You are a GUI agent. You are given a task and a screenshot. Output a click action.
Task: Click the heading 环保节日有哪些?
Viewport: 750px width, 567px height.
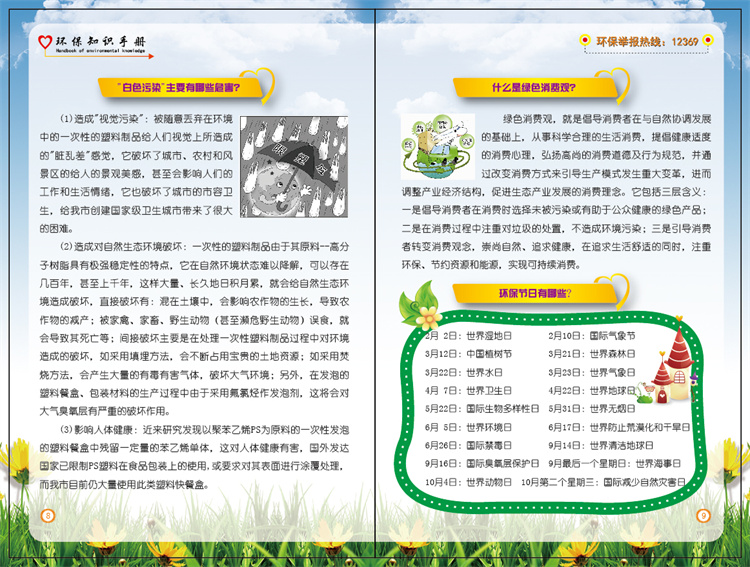pos(535,293)
